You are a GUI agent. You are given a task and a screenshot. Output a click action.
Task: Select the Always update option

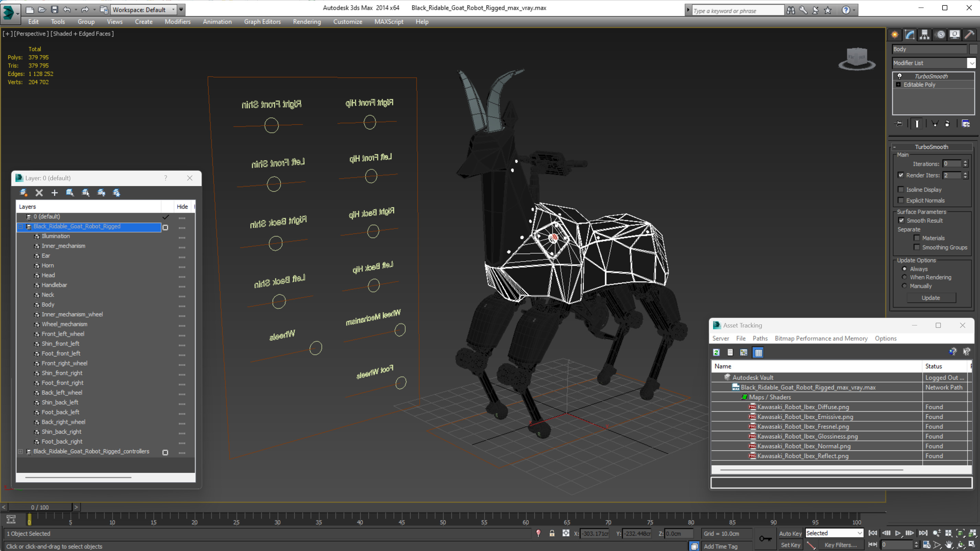pos(904,269)
